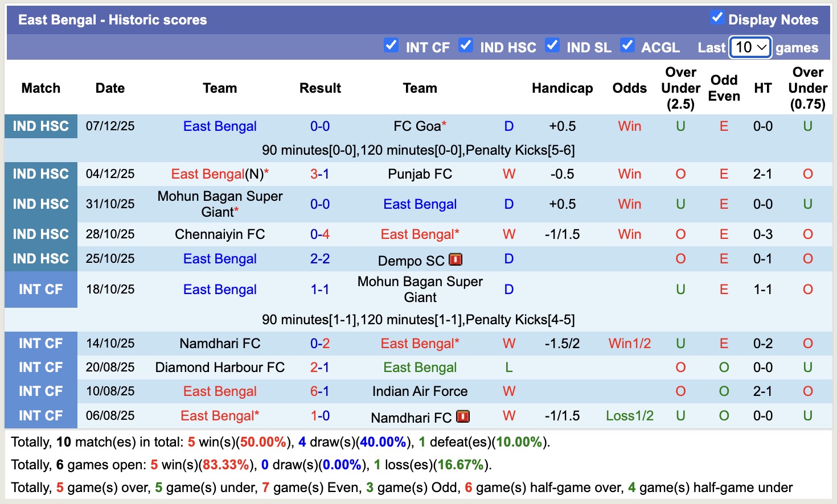837x504 pixels.
Task: Click the Handicap column header
Action: pyautogui.click(x=563, y=88)
